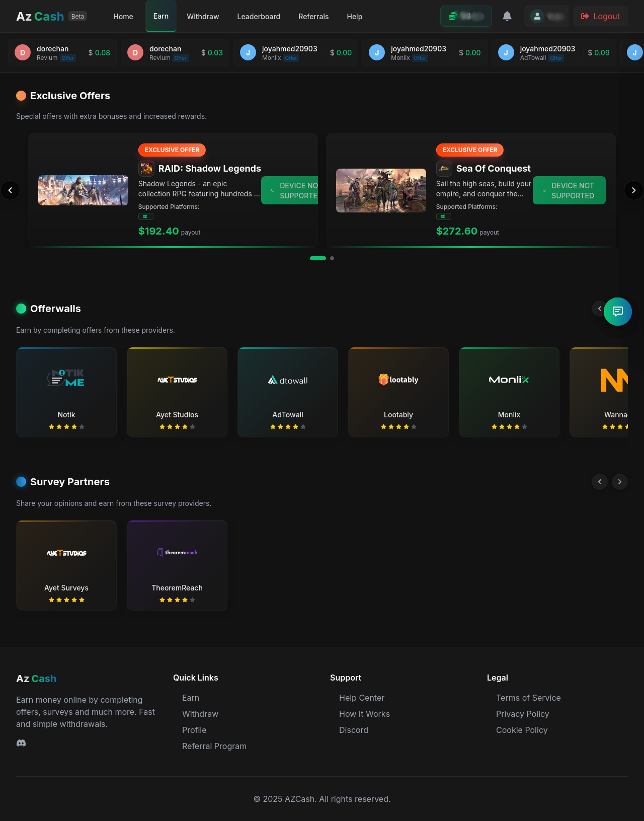Open the Help Center link
The image size is (644, 821).
[x=362, y=698]
